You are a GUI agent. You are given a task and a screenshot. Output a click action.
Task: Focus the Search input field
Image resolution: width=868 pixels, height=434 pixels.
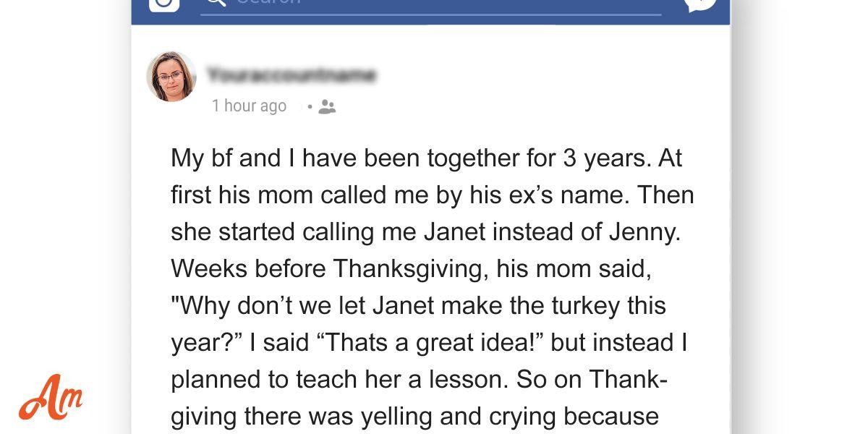(430, 4)
